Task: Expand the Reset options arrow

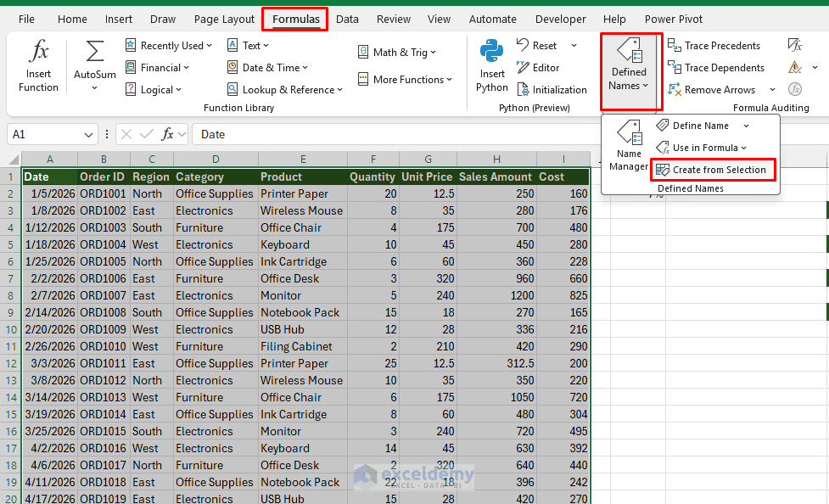Action: (574, 46)
